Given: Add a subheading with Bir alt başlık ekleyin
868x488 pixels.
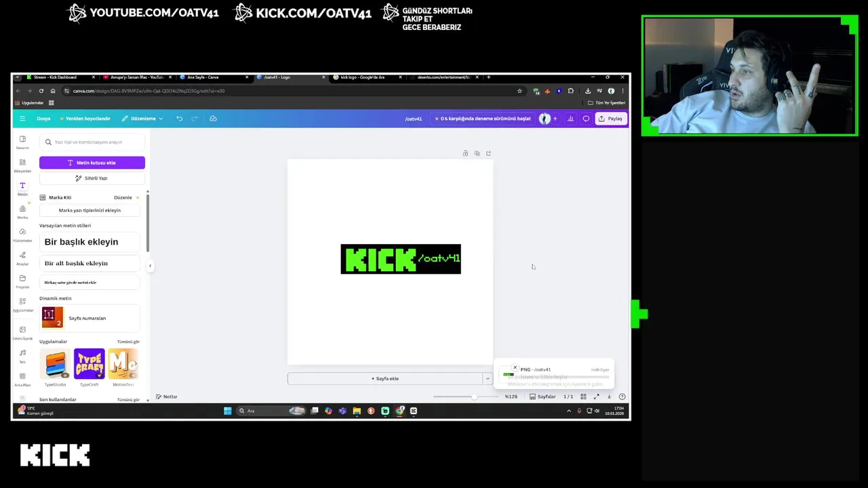Looking at the screenshot, I should click(90, 263).
